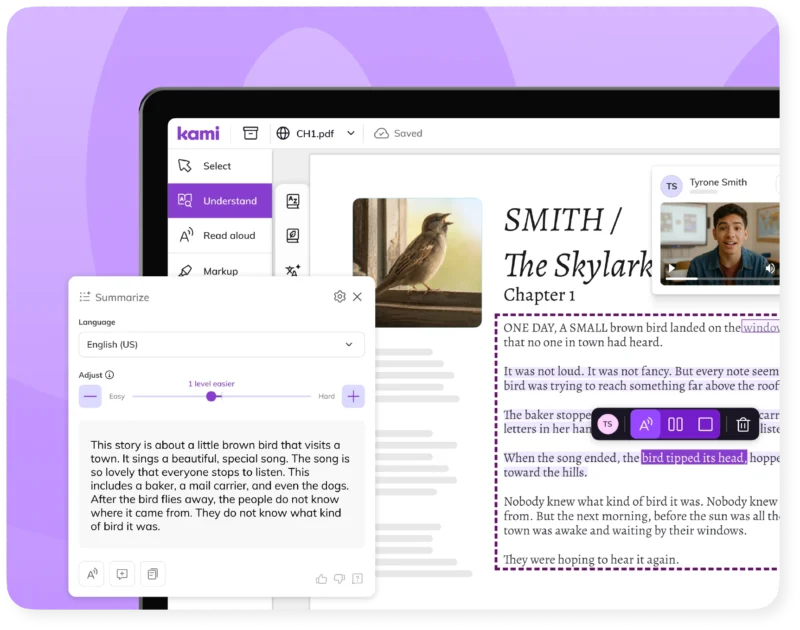Copy the summary text icon
This screenshot has width=800, height=630.
coord(153,574)
